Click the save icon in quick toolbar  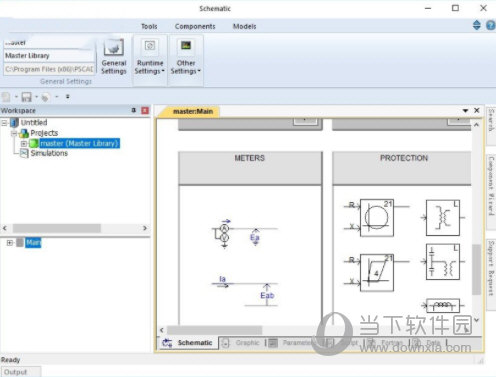click(x=26, y=97)
